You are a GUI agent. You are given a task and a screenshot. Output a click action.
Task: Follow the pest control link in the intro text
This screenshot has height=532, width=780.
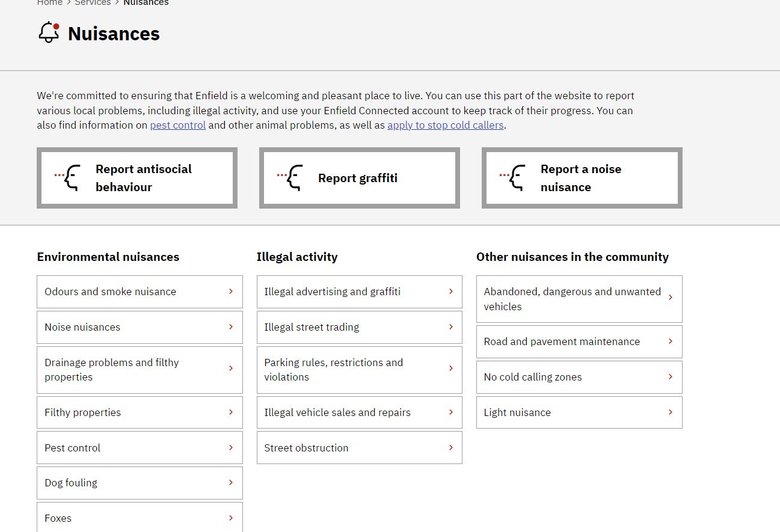pyautogui.click(x=177, y=125)
